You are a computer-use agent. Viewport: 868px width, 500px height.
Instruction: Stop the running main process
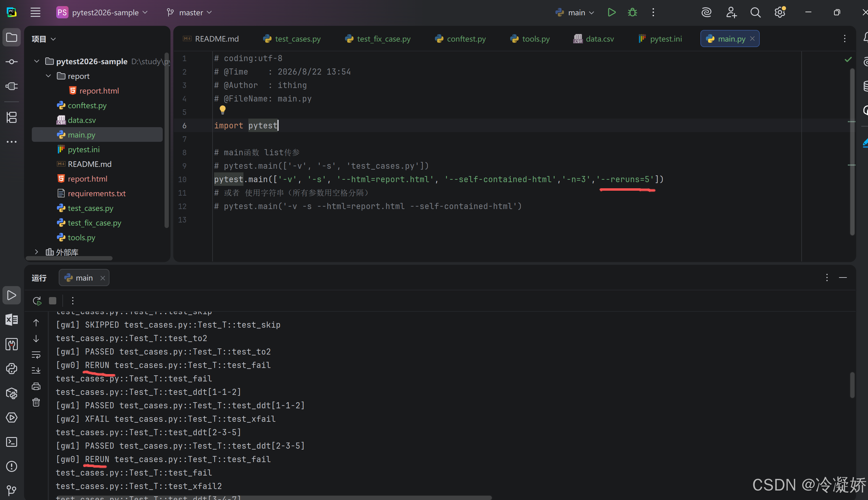[x=53, y=301]
